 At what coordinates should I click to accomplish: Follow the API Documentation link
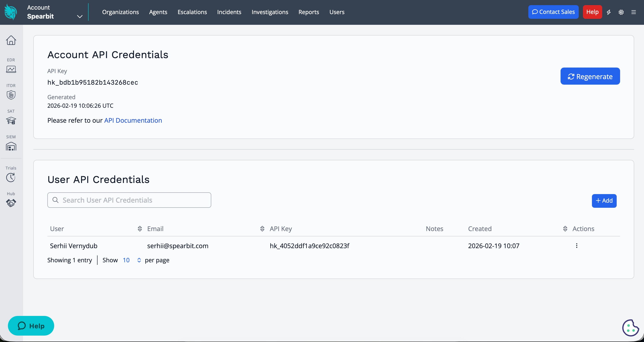pos(133,120)
